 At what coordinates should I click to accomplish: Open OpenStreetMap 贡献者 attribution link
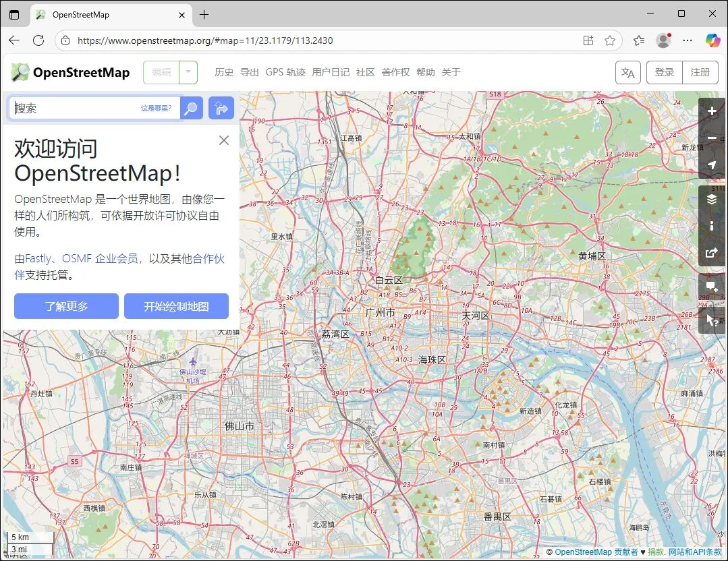tap(596, 552)
